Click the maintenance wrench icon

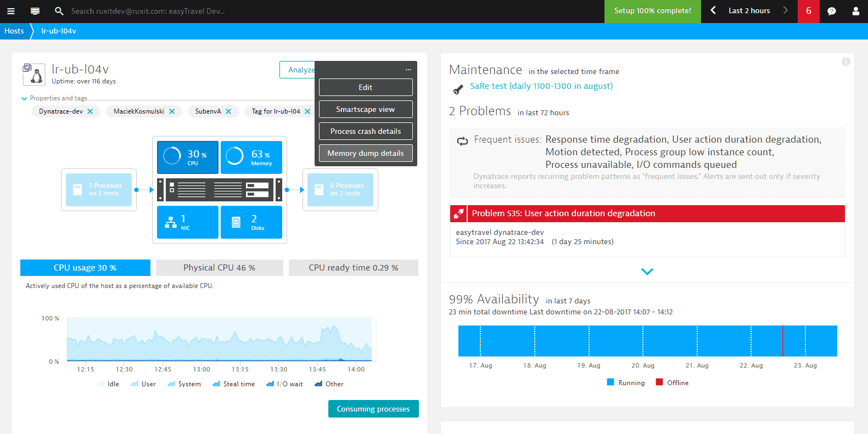point(458,89)
